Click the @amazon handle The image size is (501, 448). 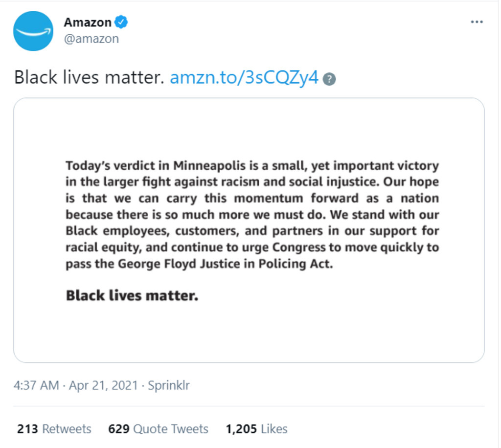click(x=91, y=39)
